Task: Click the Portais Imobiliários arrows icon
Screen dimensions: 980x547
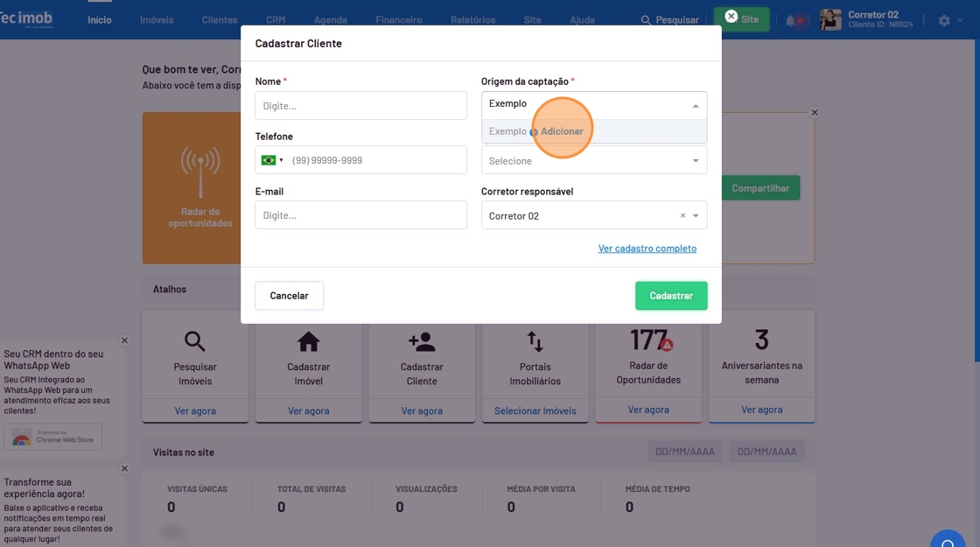Action: tap(535, 341)
